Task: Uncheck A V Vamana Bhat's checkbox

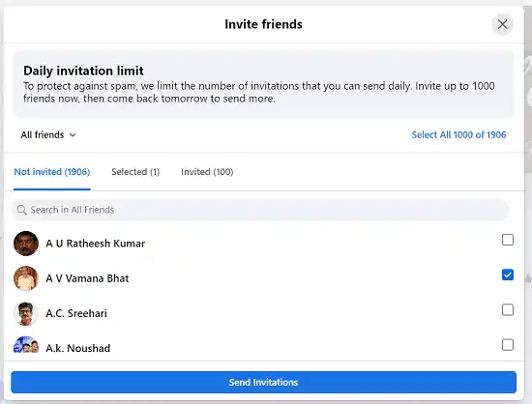Action: pyautogui.click(x=508, y=274)
